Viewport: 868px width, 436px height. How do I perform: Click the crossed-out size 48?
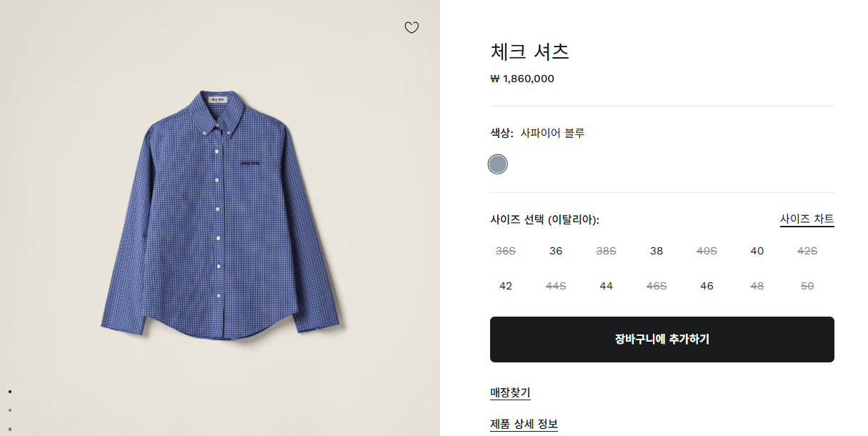[x=757, y=286]
